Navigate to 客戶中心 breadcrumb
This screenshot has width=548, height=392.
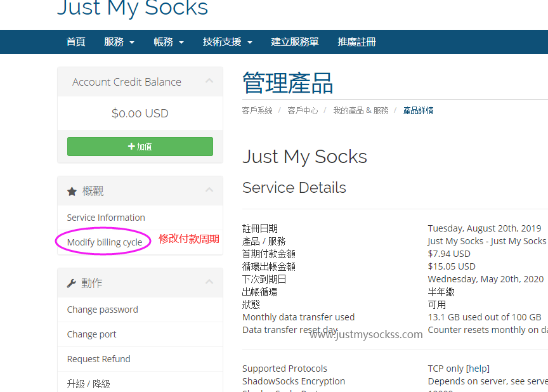[x=303, y=110]
